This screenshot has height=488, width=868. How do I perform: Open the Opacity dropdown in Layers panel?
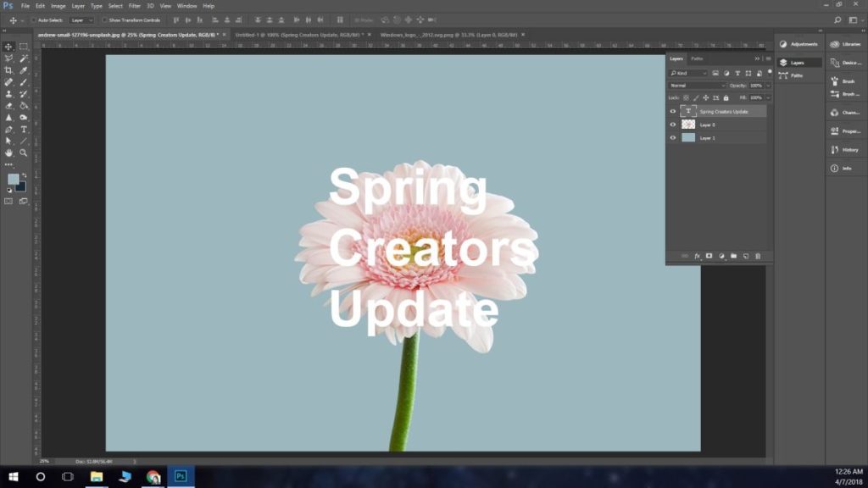(766, 86)
